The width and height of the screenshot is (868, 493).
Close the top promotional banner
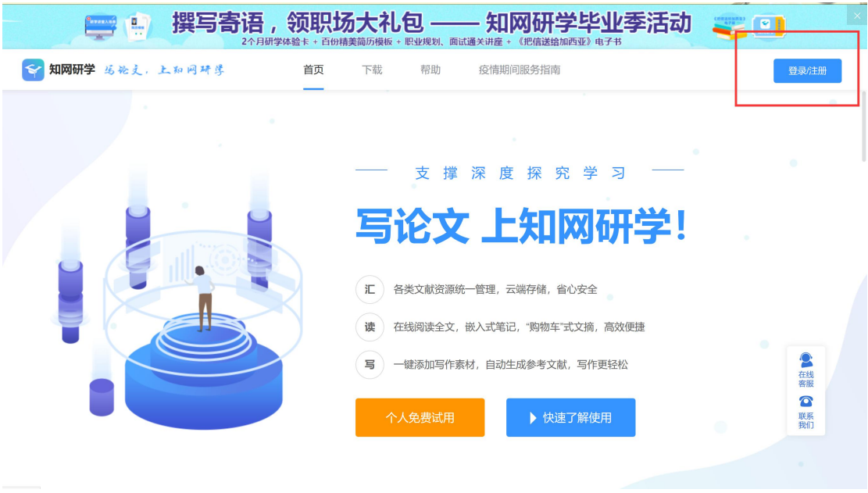(x=856, y=16)
